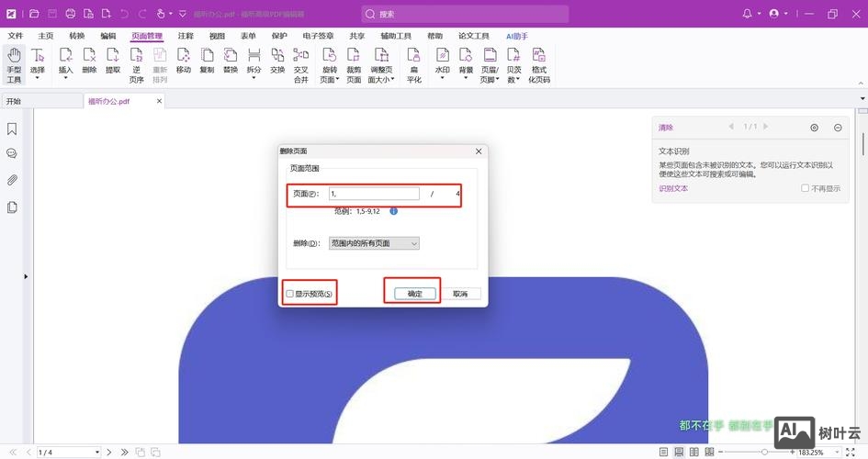The image size is (868, 459).
Task: Collapse the ribbon using the chevron
Action: pos(861,83)
